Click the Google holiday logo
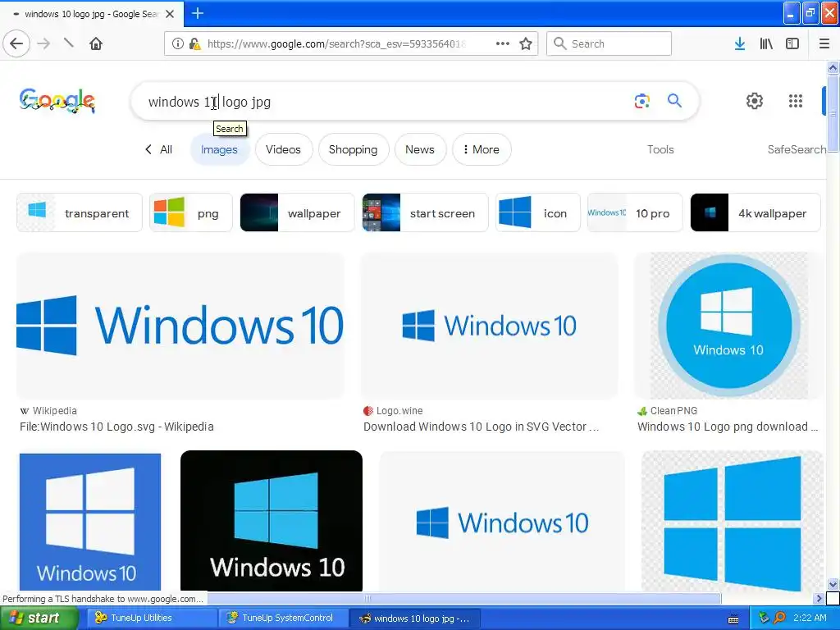The height and width of the screenshot is (630, 840). pos(57,101)
